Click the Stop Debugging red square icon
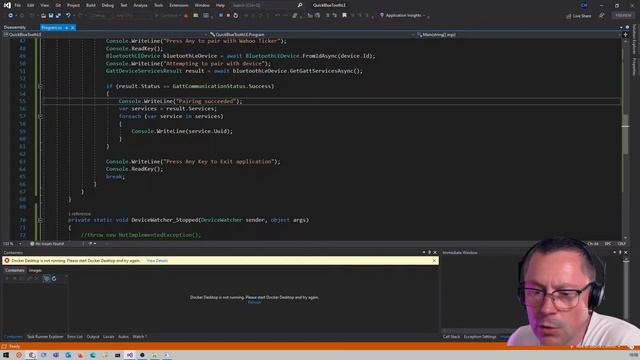Viewport: 640px width, 360px height. pyautogui.click(x=228, y=16)
